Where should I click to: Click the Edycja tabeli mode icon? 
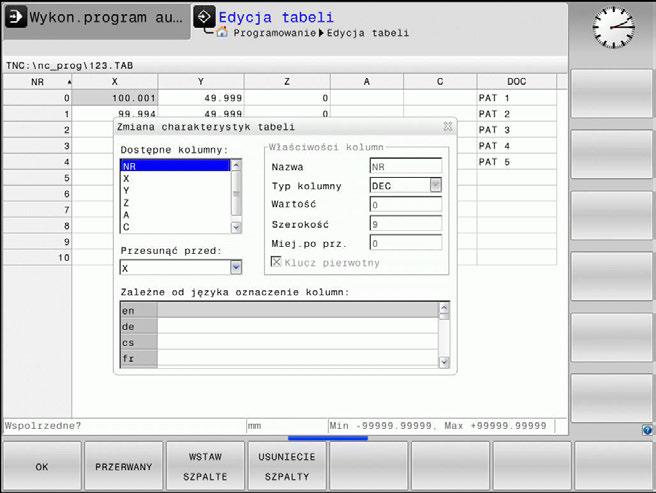point(204,17)
